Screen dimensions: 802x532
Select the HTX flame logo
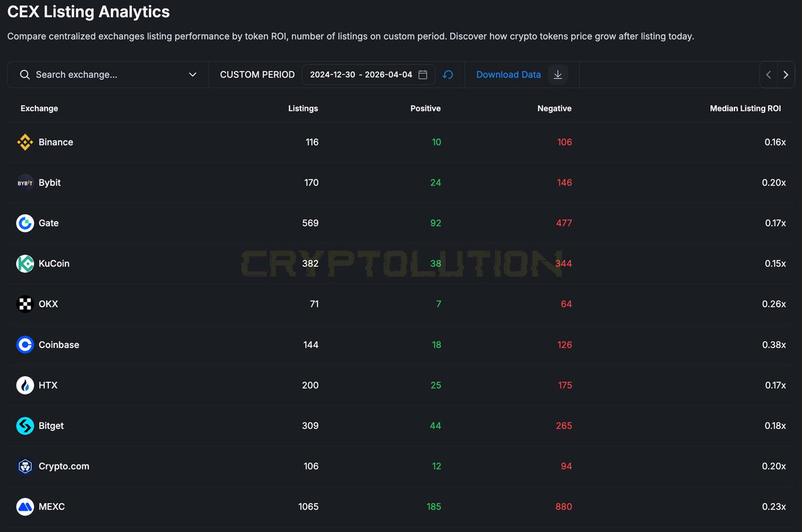coord(25,385)
